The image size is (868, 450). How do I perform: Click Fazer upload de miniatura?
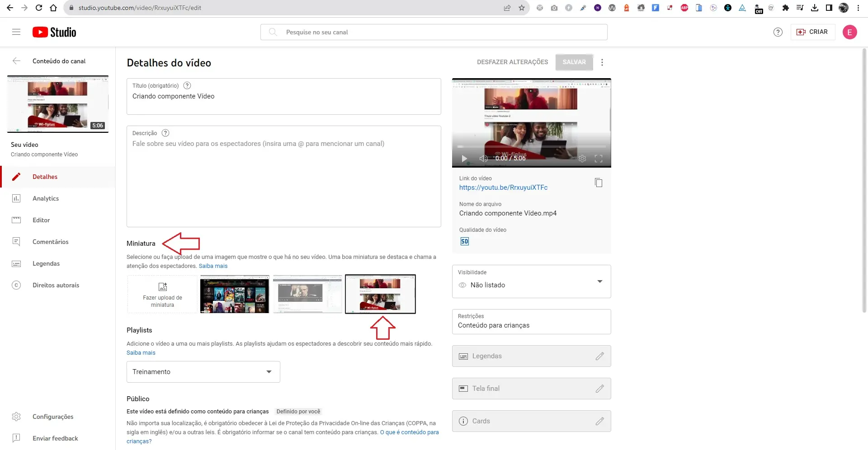163,294
